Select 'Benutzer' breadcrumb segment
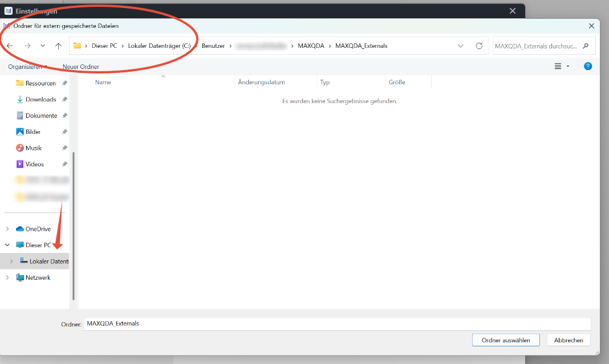 [213, 46]
